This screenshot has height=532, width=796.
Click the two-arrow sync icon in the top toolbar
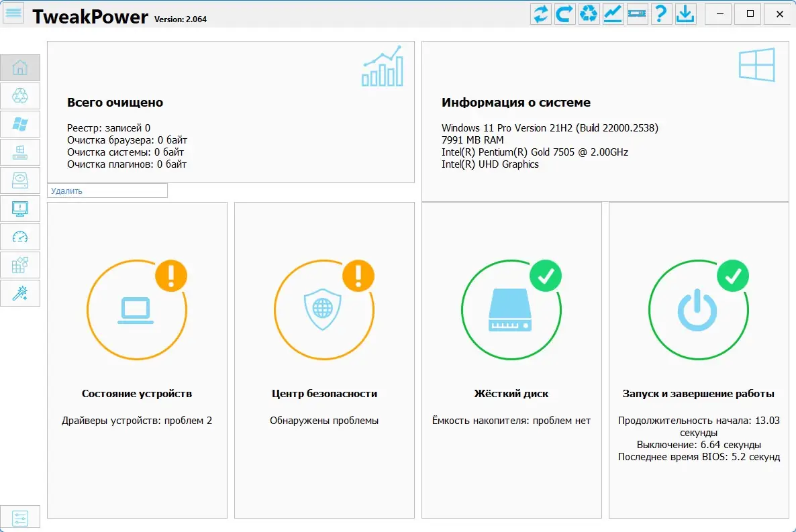540,13
